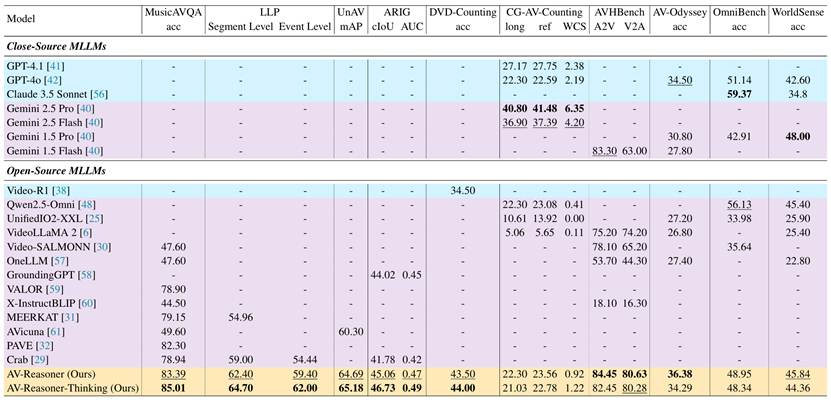Click the UnAV column header
Viewport: 831px width, 402px height.
(x=350, y=13)
